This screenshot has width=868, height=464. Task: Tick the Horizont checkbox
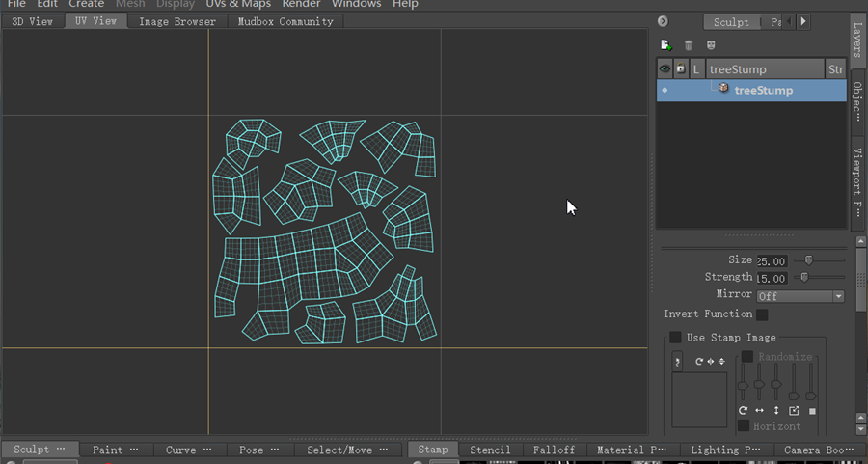(x=743, y=425)
